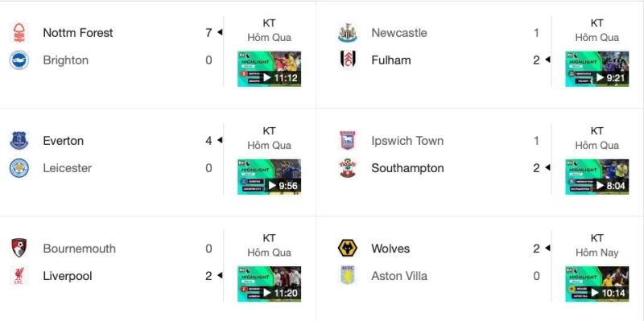Click the Fulham club crest

(x=348, y=60)
